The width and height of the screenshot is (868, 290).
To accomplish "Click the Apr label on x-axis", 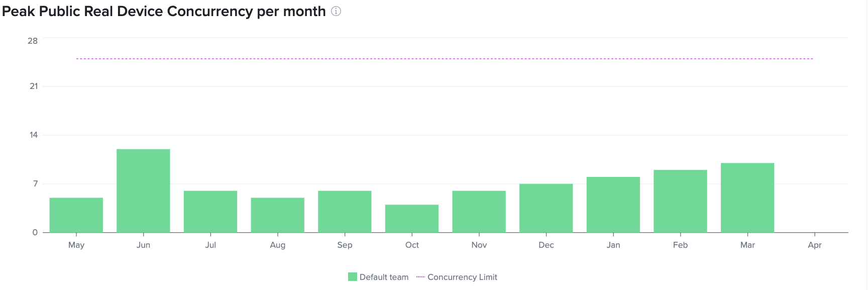I will 815,245.
